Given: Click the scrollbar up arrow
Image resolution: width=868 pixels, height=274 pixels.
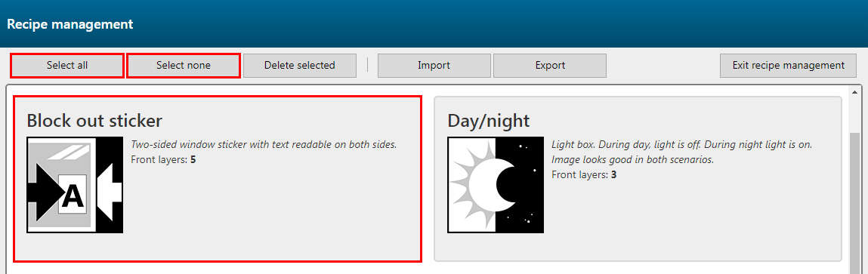Looking at the screenshot, I should click(x=854, y=92).
